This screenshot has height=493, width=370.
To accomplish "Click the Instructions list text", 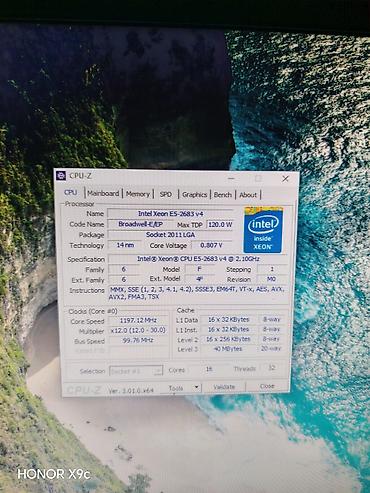I will tap(198, 293).
